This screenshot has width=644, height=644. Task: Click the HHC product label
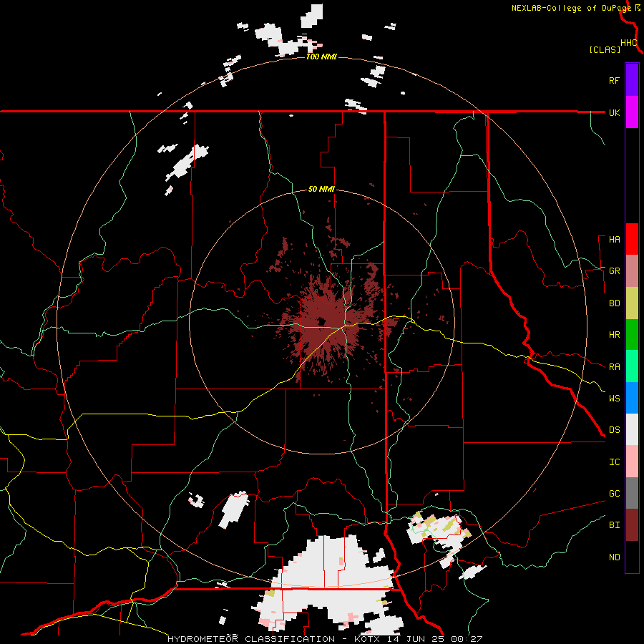[x=629, y=43]
